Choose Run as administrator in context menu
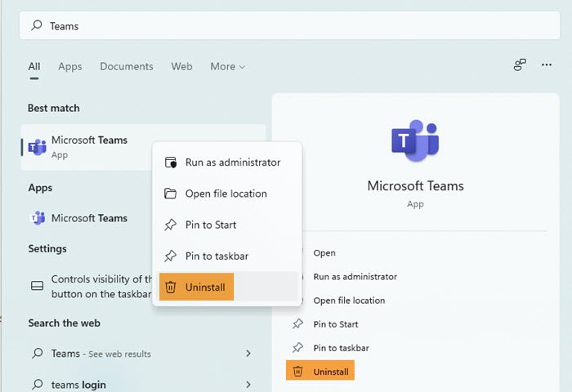Viewport: 572px width, 392px height. tap(229, 163)
